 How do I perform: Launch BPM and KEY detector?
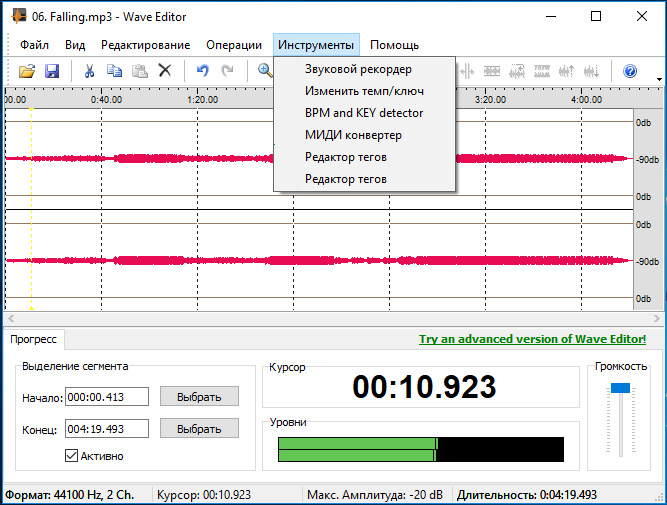click(x=365, y=113)
